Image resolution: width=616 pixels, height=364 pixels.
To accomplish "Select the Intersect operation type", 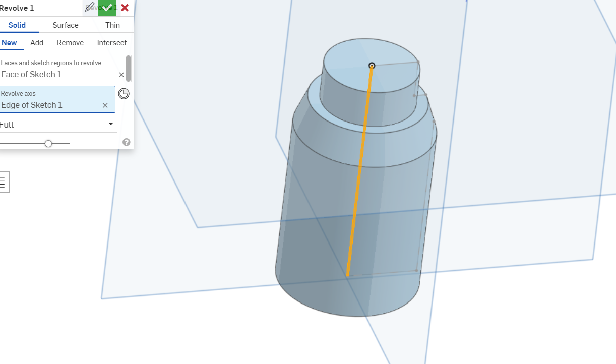I will point(112,43).
